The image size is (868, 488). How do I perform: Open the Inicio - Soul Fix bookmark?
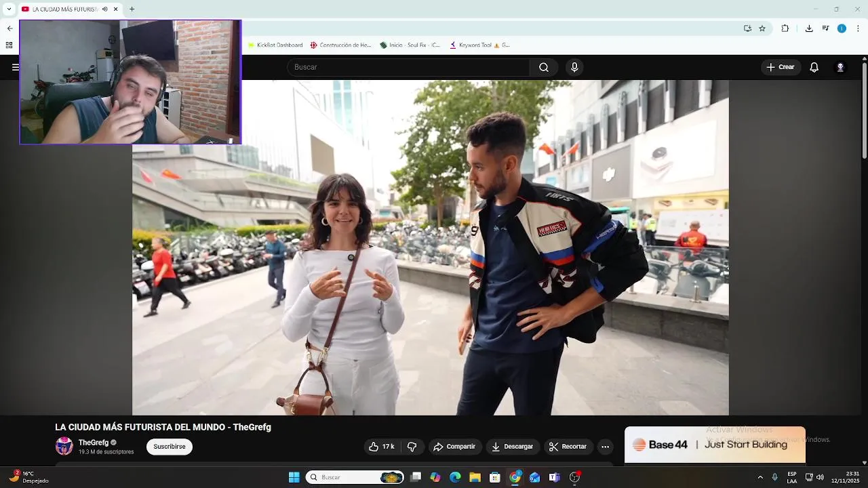(x=410, y=45)
